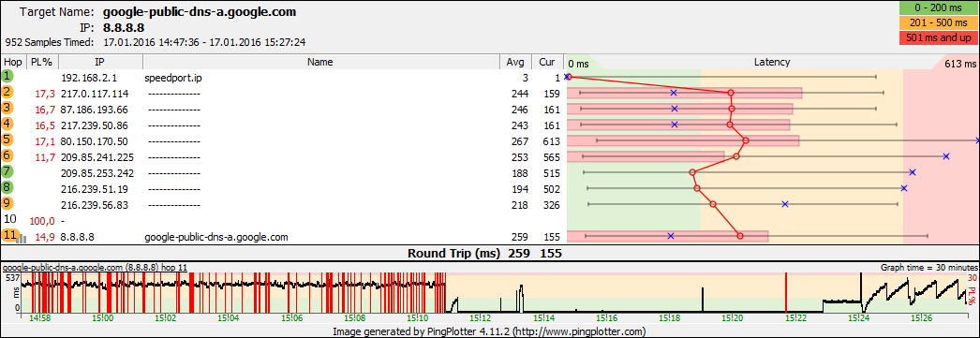
Task: Click the Cur column header
Action: point(547,62)
